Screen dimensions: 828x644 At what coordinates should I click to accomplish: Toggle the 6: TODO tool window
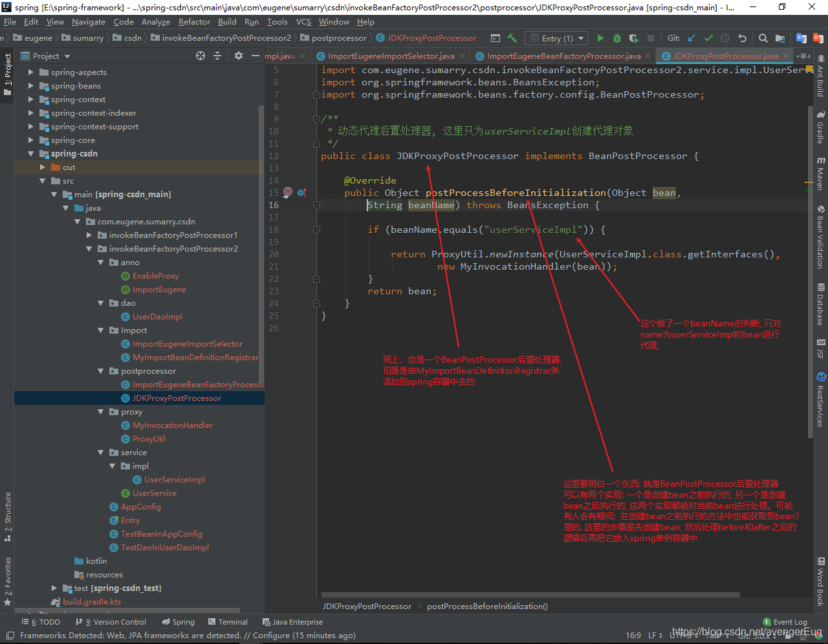[x=40, y=622]
